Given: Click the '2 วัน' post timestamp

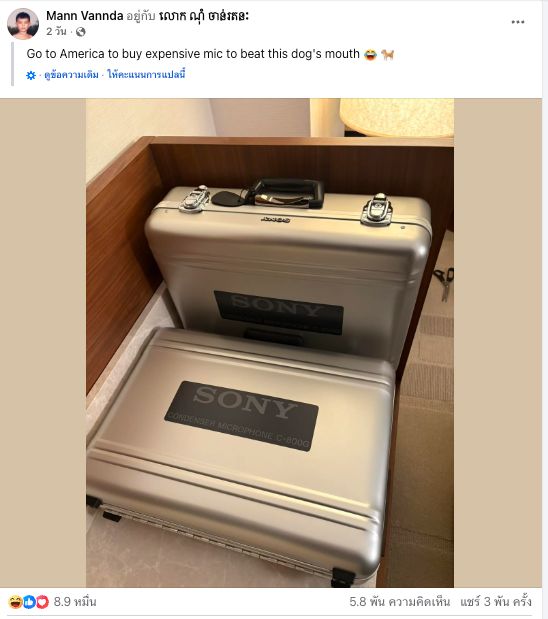Looking at the screenshot, I should [56, 32].
